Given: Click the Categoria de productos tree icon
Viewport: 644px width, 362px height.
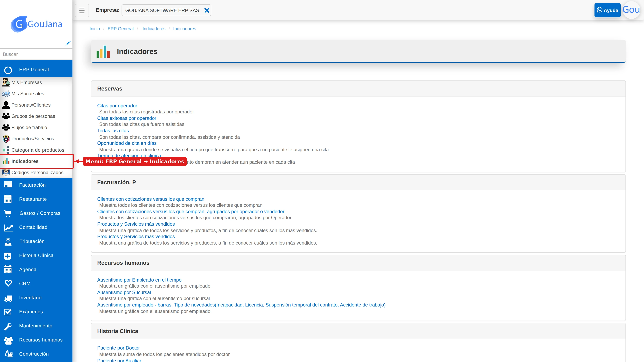Looking at the screenshot, I should click(x=6, y=150).
